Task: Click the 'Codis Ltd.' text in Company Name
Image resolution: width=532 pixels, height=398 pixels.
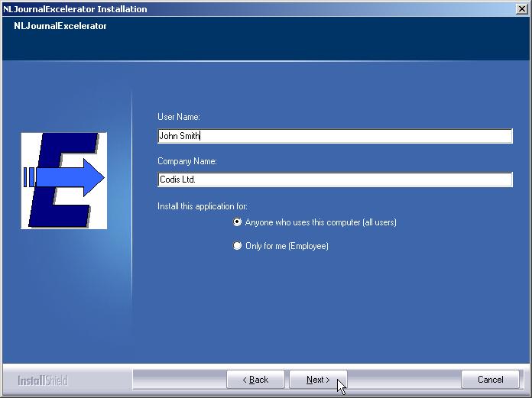Action: pos(177,180)
